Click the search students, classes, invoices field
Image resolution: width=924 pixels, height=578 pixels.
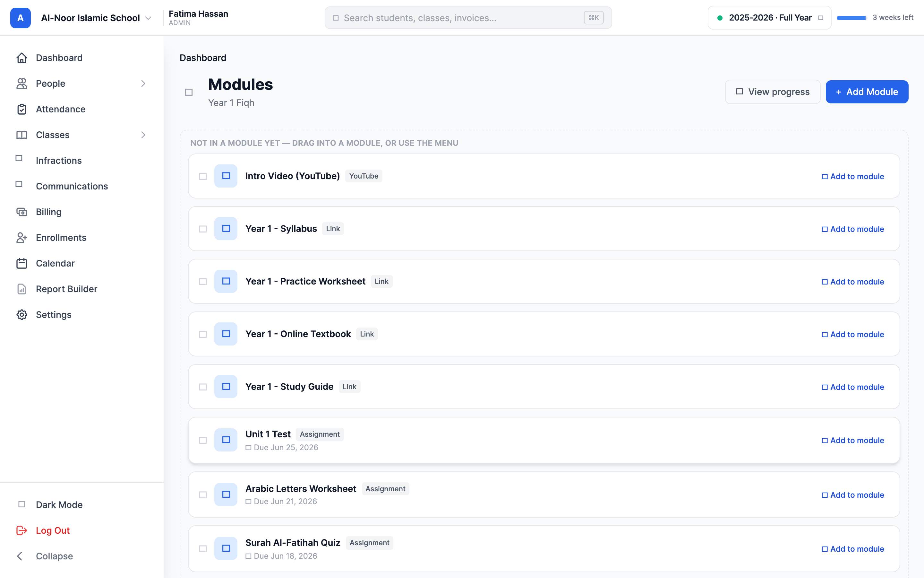(x=468, y=18)
